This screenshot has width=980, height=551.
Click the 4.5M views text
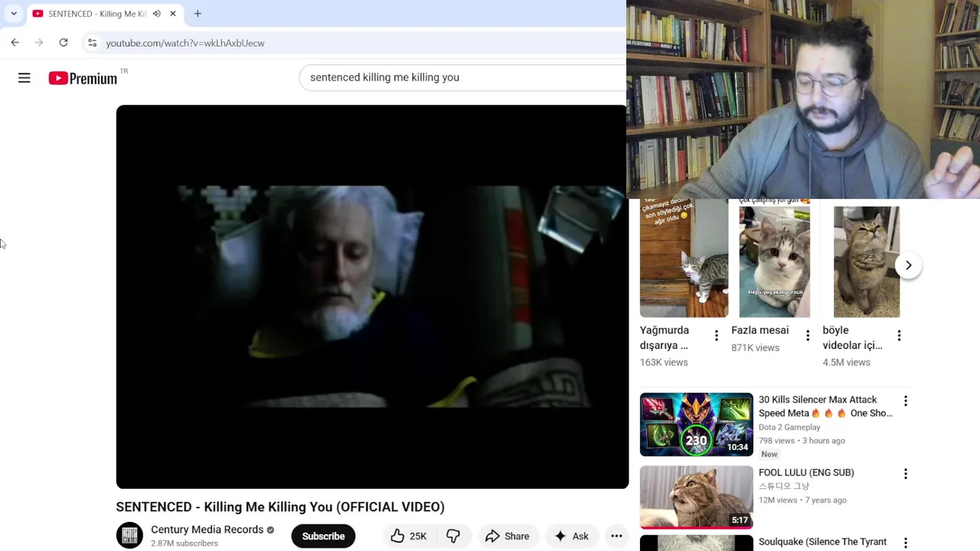tap(846, 363)
